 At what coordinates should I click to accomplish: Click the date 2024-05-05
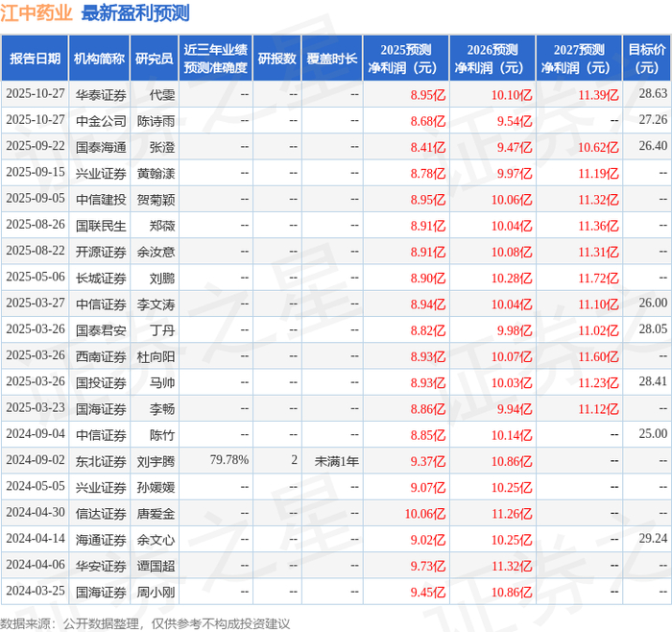coord(36,486)
